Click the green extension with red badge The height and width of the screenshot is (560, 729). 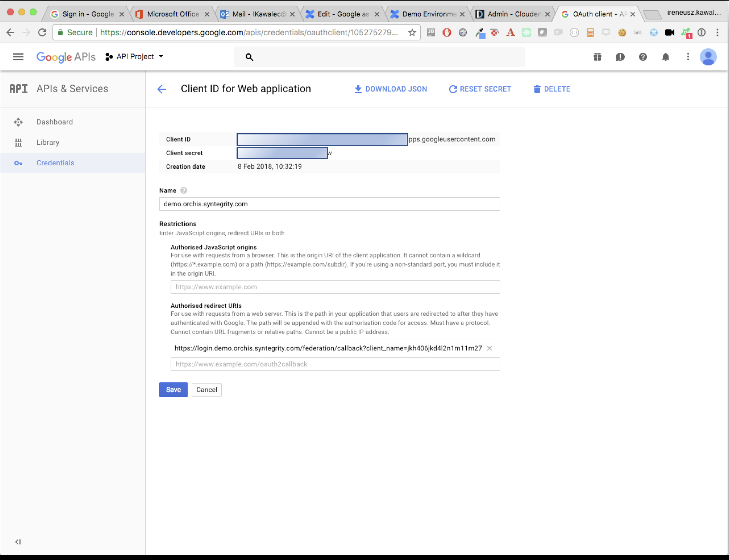point(686,33)
